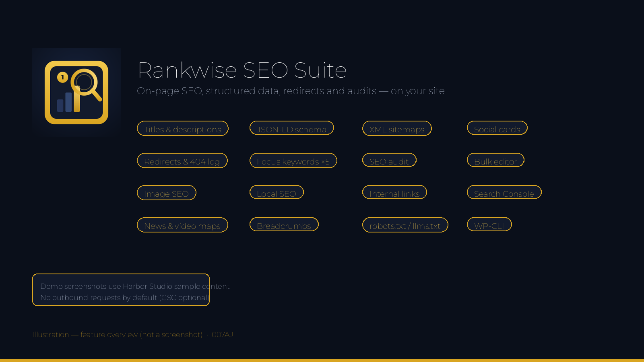
Task: Click the Illustration feature overview footer text
Action: tap(132, 334)
